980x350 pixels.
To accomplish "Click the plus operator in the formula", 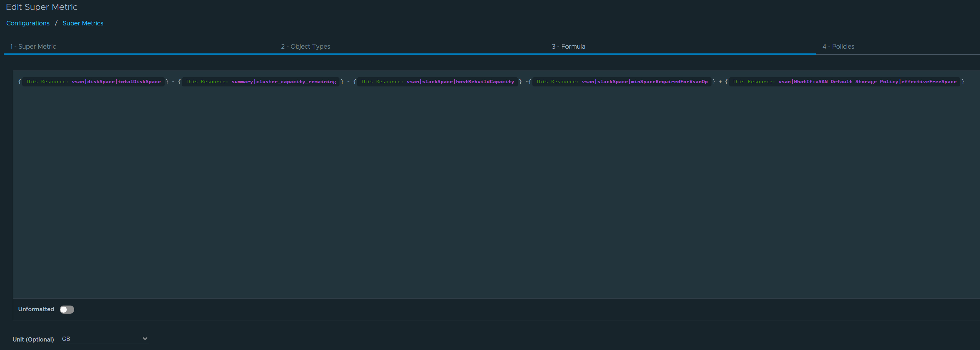I will [x=720, y=82].
